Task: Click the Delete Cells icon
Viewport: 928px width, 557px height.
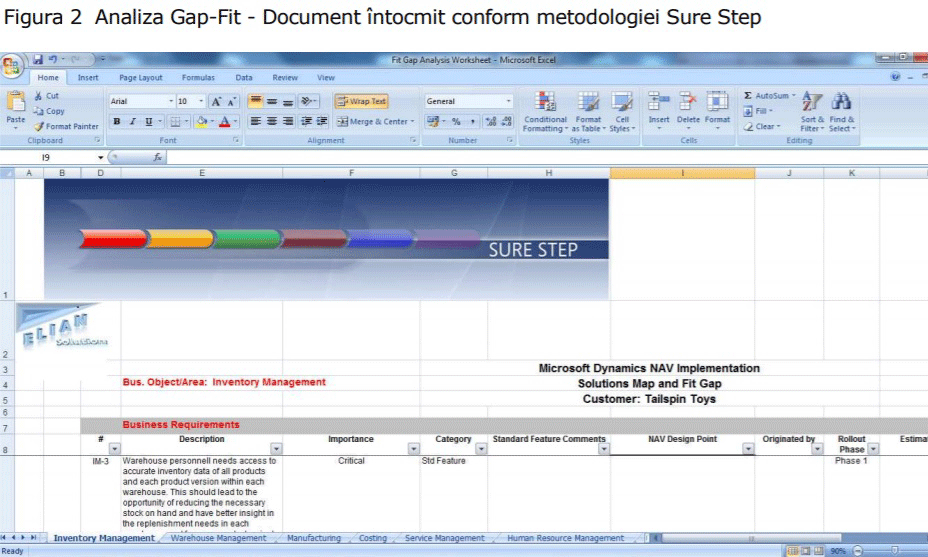Action: click(688, 108)
